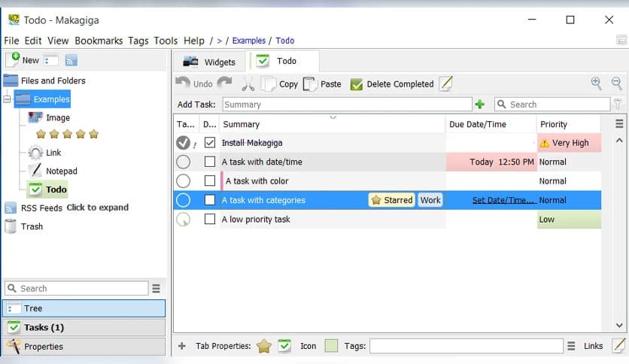Open the File menu
Viewport: 629px width, 364px height.
click(11, 41)
